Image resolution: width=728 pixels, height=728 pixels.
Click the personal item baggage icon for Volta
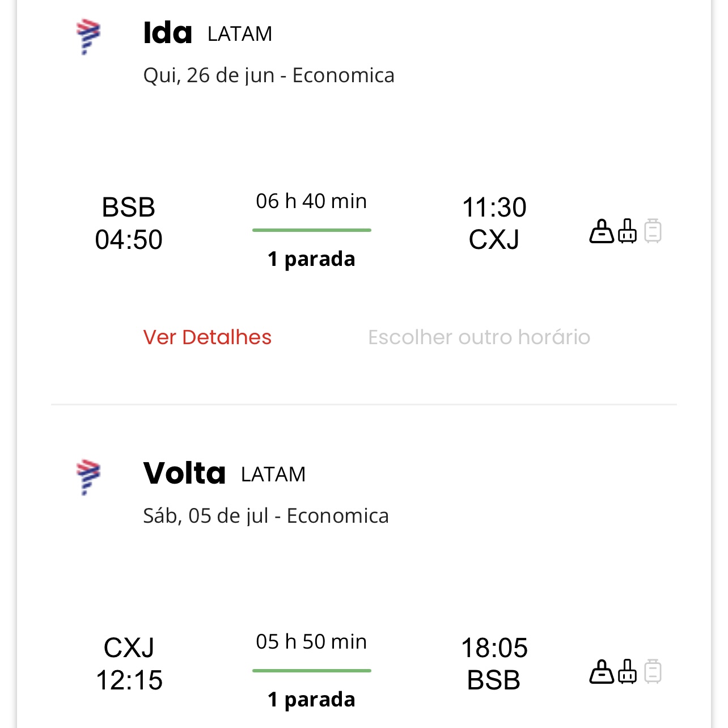point(601,671)
